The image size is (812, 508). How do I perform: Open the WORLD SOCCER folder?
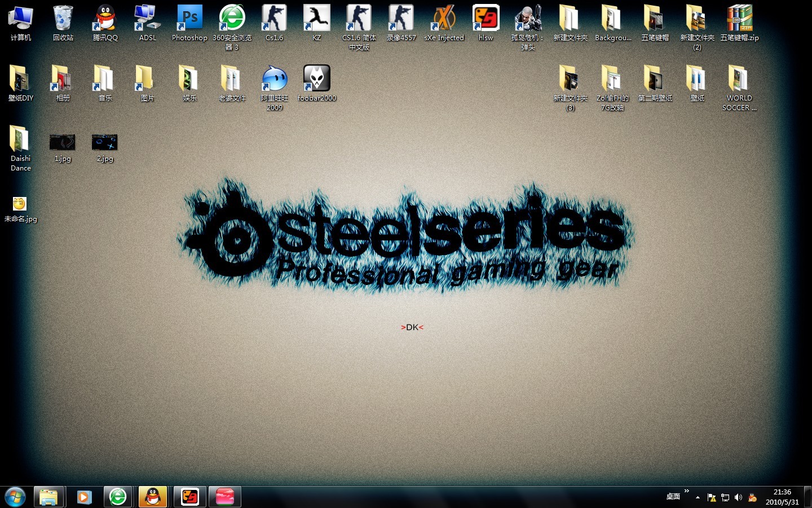(x=740, y=88)
